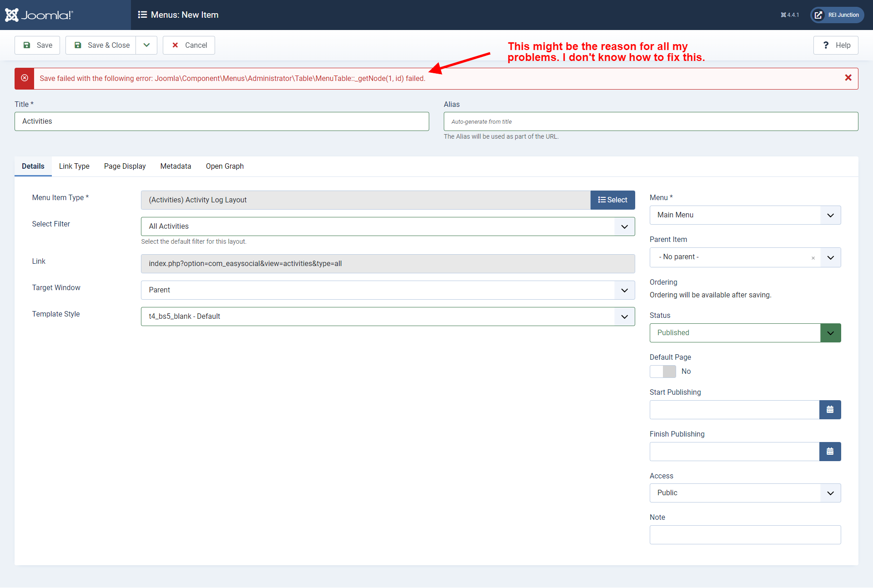The width and height of the screenshot is (873, 588).
Task: Click the Help question mark button
Action: (835, 45)
